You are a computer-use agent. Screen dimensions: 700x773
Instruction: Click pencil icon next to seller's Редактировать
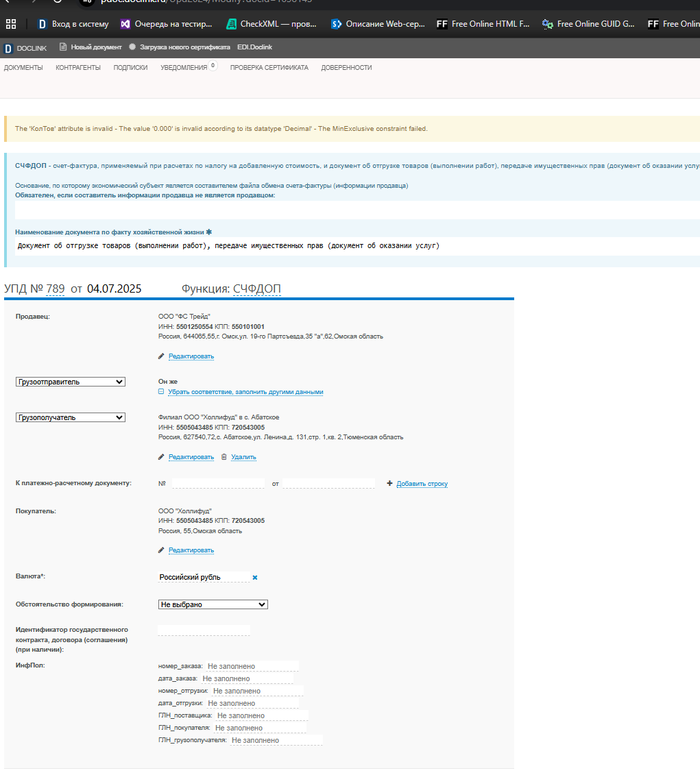coord(161,356)
